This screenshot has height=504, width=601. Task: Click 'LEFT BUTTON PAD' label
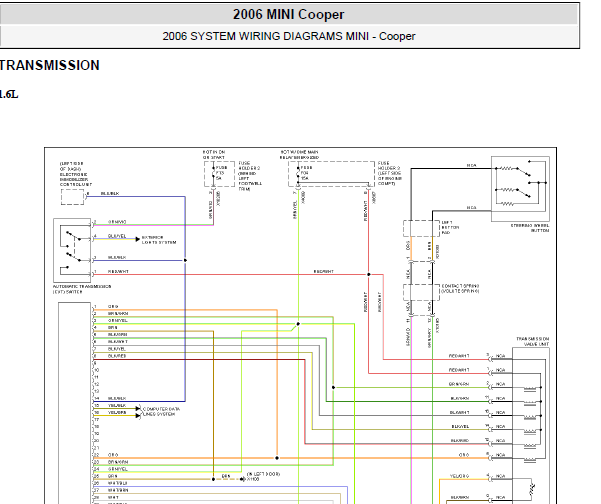click(450, 227)
